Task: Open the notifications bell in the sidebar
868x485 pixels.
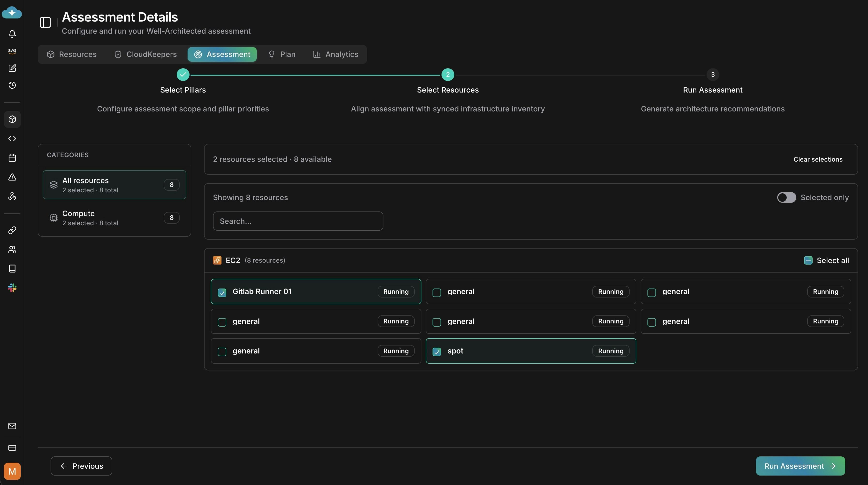Action: tap(12, 34)
